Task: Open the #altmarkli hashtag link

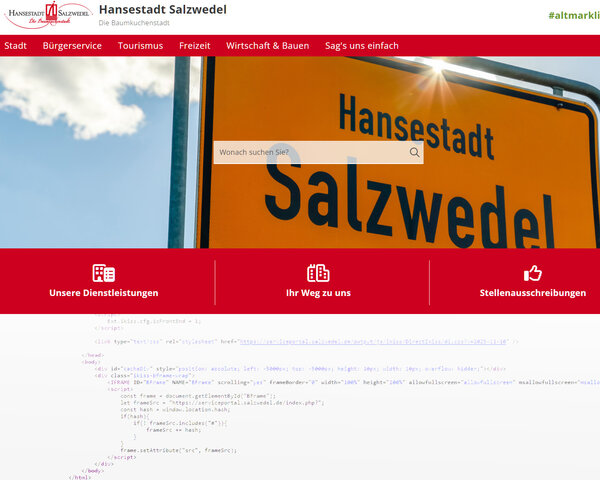Action: 574,16
